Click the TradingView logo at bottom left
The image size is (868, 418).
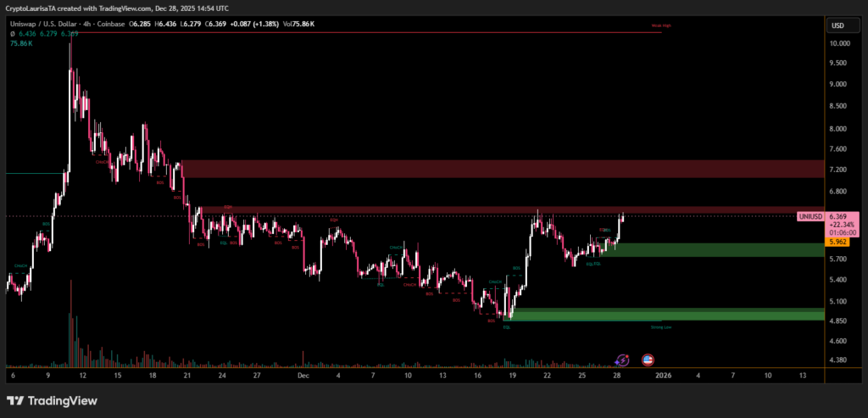coord(52,401)
